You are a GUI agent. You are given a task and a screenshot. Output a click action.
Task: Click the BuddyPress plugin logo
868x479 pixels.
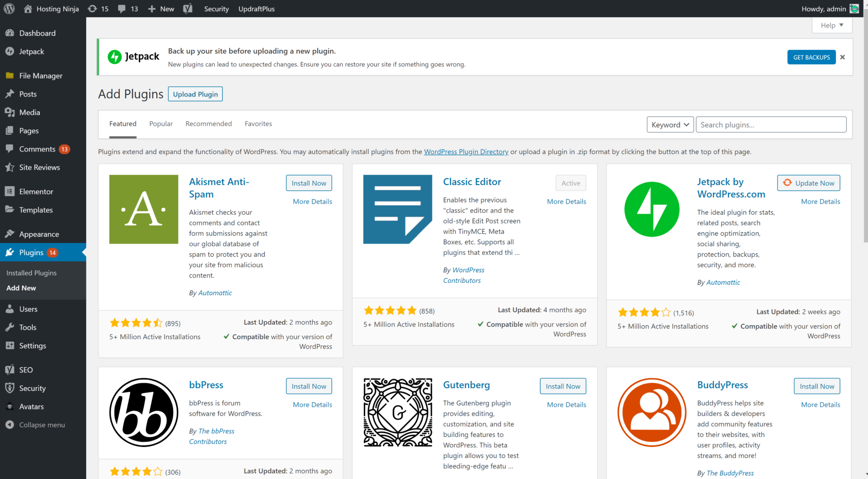[x=651, y=413]
